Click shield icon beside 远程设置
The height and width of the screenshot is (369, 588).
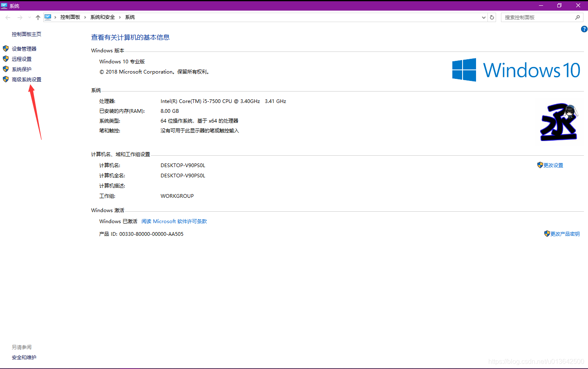6,59
